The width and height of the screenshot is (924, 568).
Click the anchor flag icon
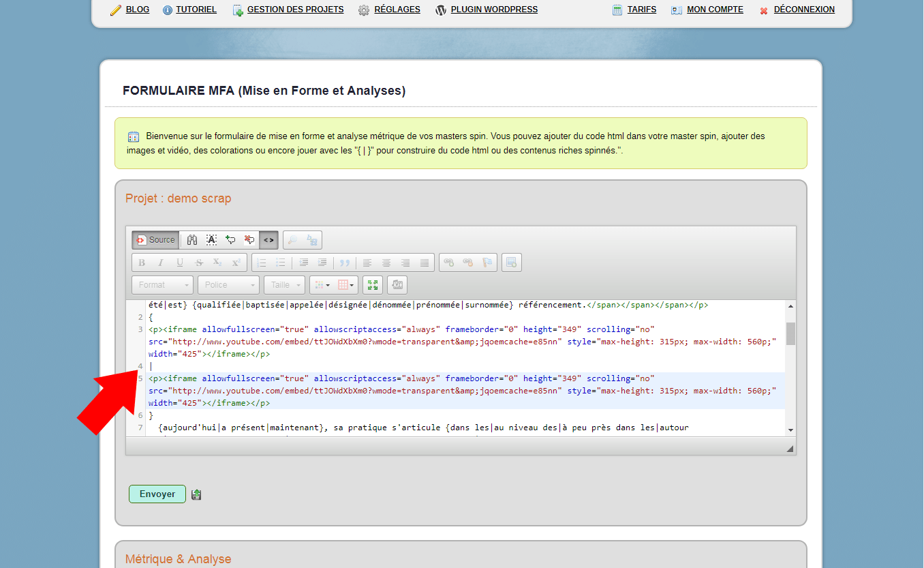[x=486, y=263]
